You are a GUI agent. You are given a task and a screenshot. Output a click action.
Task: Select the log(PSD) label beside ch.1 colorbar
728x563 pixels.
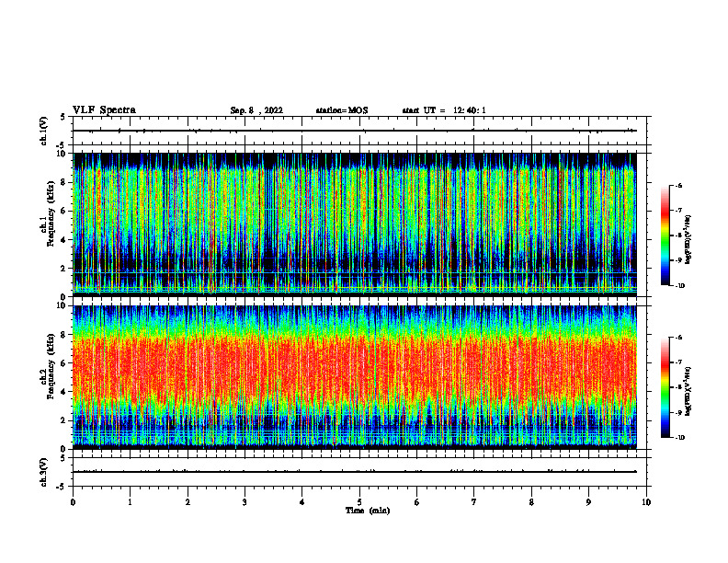(688, 239)
